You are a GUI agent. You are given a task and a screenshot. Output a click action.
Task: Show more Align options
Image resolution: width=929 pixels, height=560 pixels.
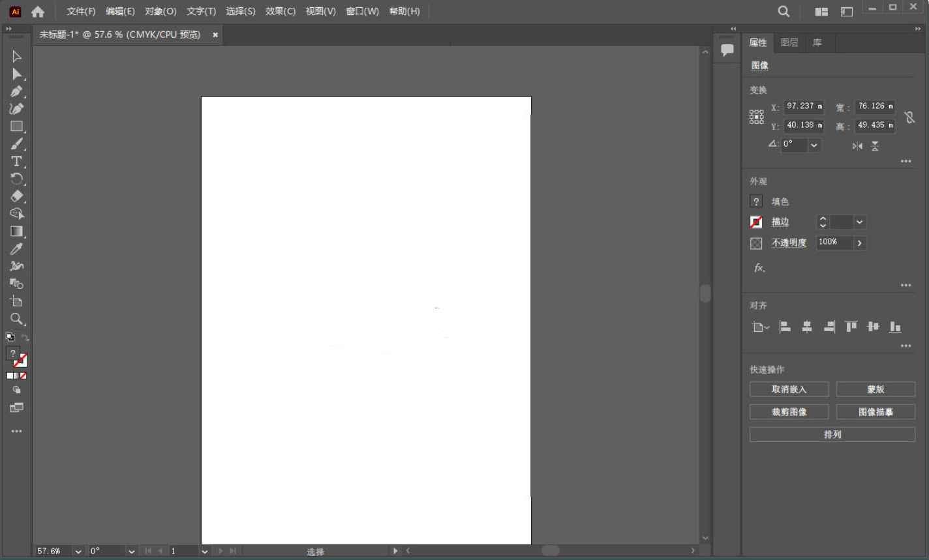[x=906, y=346]
